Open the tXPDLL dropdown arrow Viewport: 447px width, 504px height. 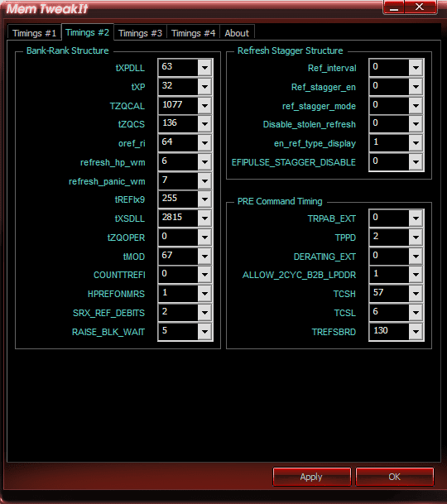pos(204,68)
